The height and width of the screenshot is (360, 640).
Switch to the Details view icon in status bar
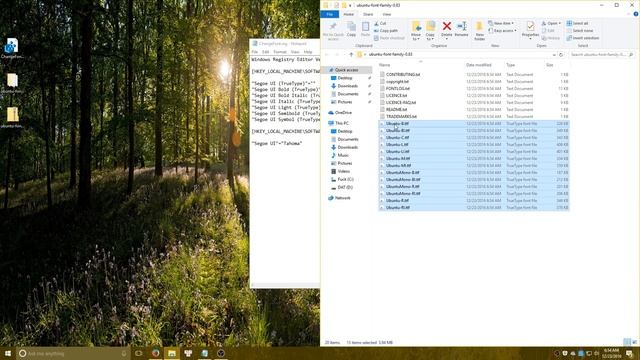click(627, 342)
